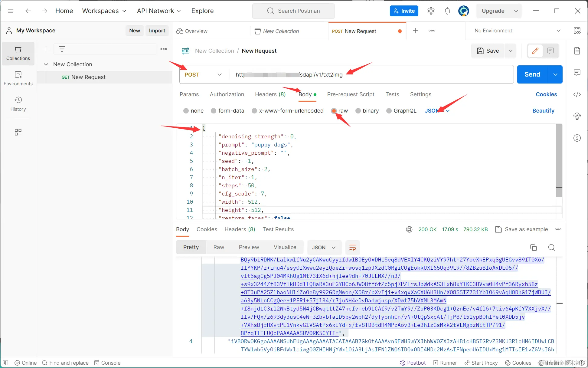The width and height of the screenshot is (588, 368).
Task: Select the GraphQL body type
Action: point(389,111)
